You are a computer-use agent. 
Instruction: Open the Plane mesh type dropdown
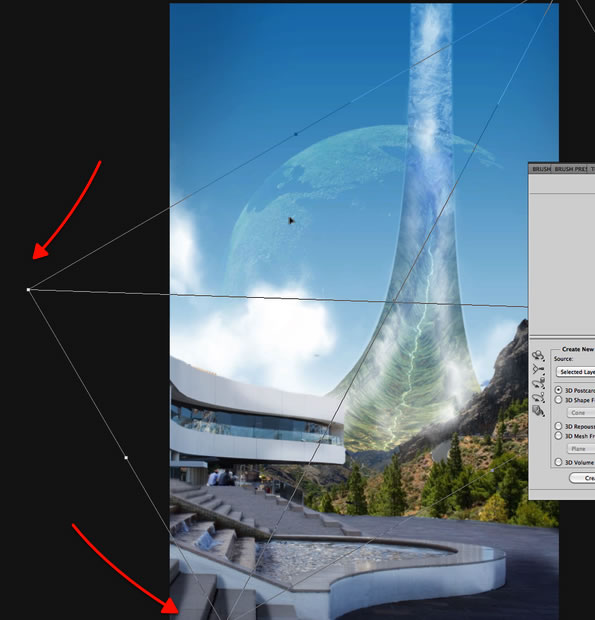pyautogui.click(x=581, y=449)
